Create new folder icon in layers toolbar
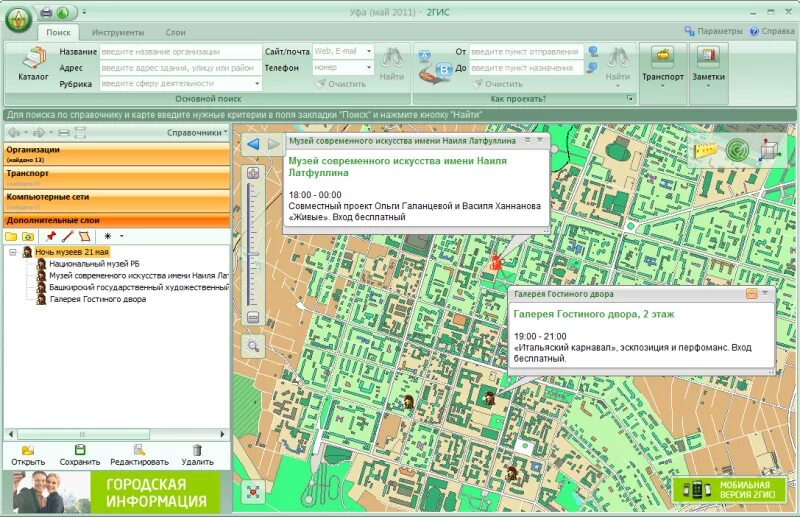This screenshot has width=800, height=517. click(11, 236)
